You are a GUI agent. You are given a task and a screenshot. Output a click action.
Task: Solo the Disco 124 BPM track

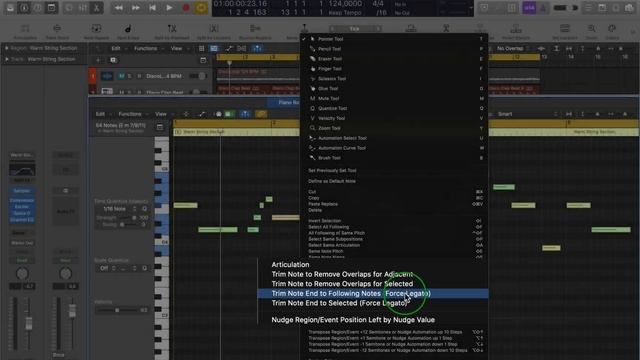pyautogui.click(x=130, y=76)
